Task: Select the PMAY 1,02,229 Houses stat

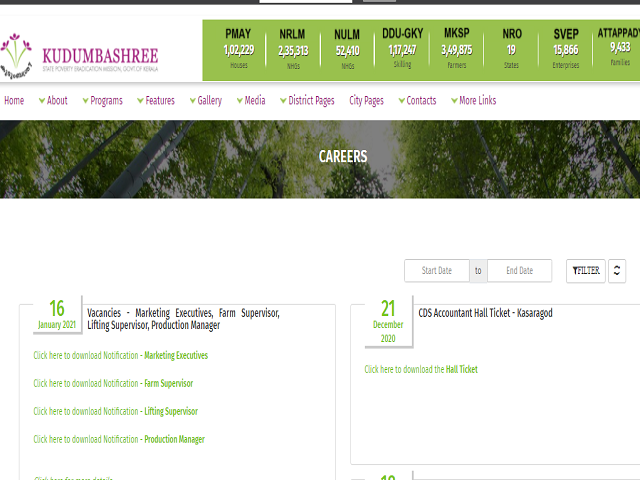Action: [238, 49]
